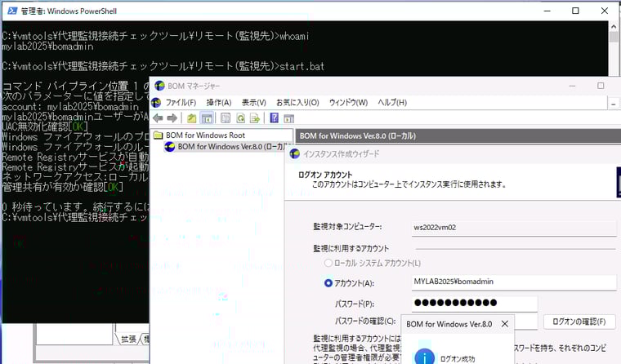This screenshot has width=621, height=364.
Task: Click the PowerShell icon in title bar
Action: 12,11
